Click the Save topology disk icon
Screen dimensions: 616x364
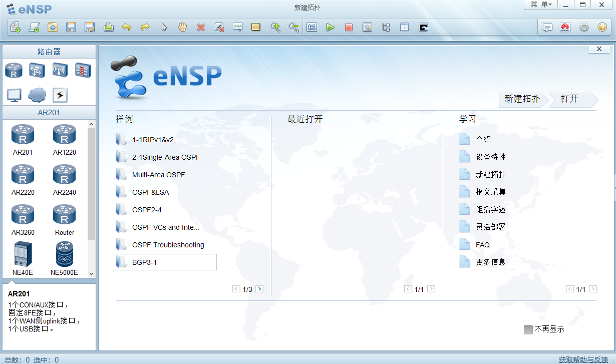[x=71, y=27]
